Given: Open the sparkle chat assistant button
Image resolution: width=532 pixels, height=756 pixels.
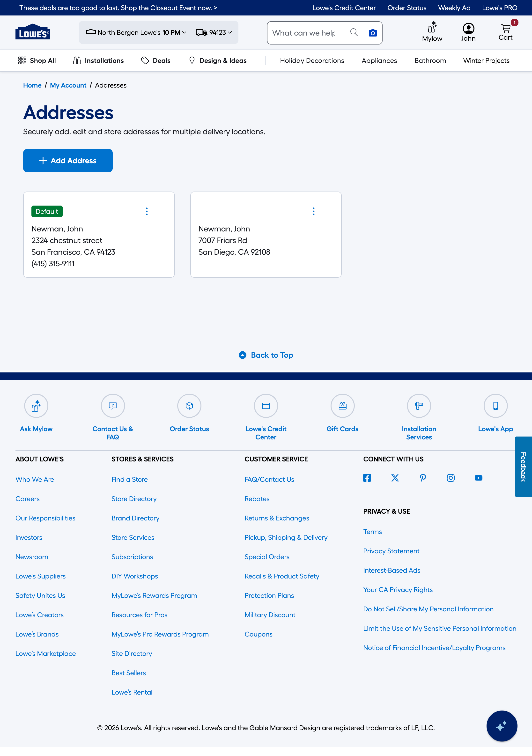Looking at the screenshot, I should coord(502,726).
